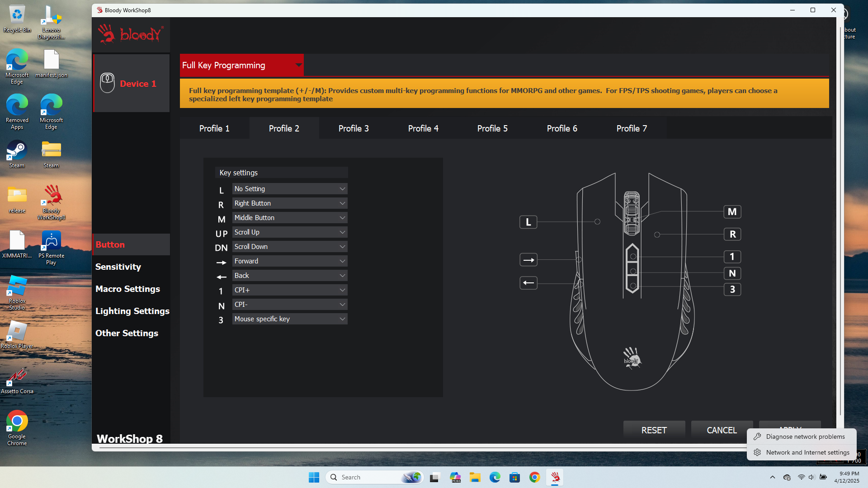Open the CPI+ key dropdown

coord(290,290)
